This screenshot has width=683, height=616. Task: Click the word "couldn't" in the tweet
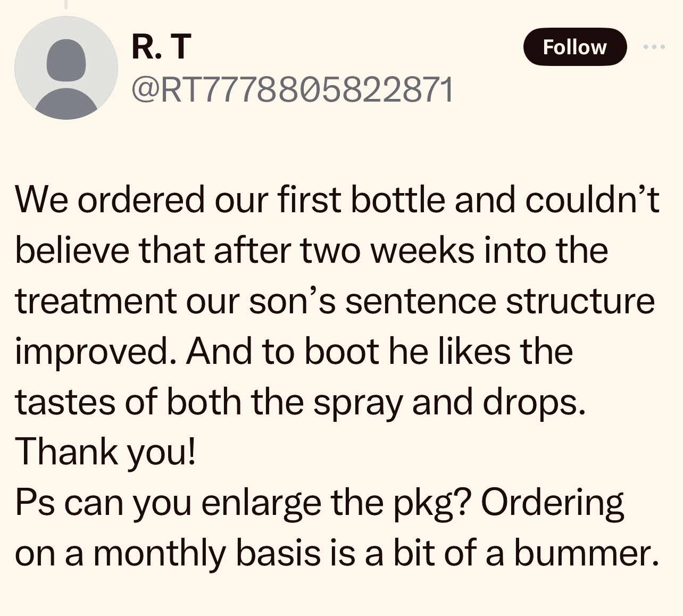pos(593,200)
